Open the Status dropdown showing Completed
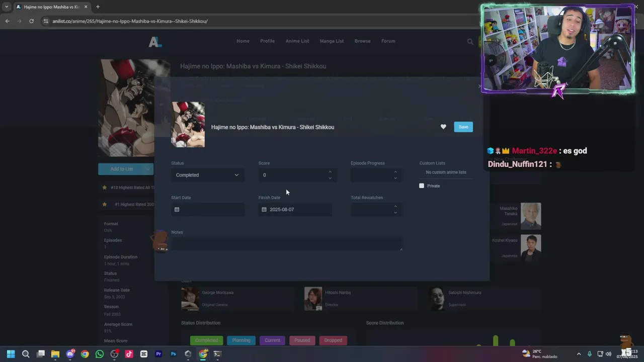This screenshot has height=362, width=644. [x=208, y=175]
